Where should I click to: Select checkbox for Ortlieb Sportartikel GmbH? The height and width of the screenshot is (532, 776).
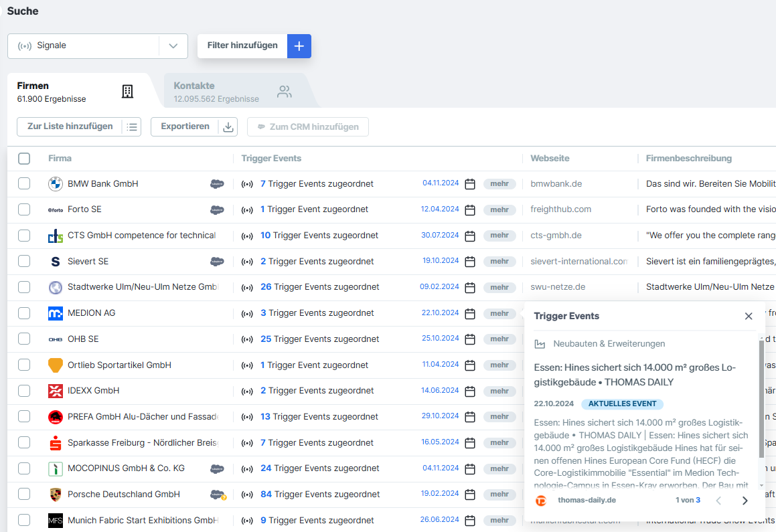pos(23,365)
